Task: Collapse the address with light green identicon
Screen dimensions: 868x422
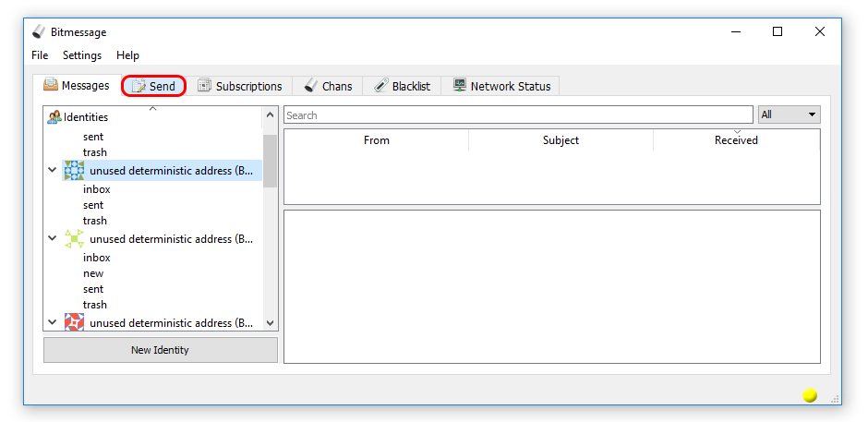Action: [x=52, y=238]
